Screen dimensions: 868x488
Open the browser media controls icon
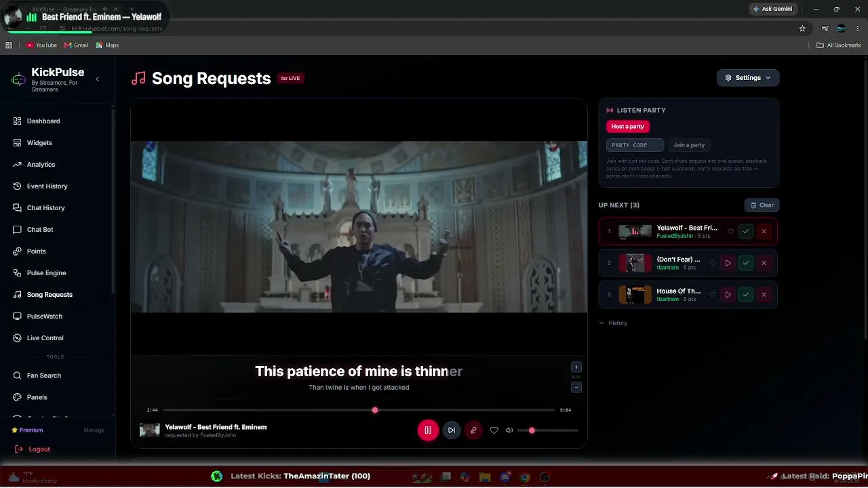pos(825,28)
